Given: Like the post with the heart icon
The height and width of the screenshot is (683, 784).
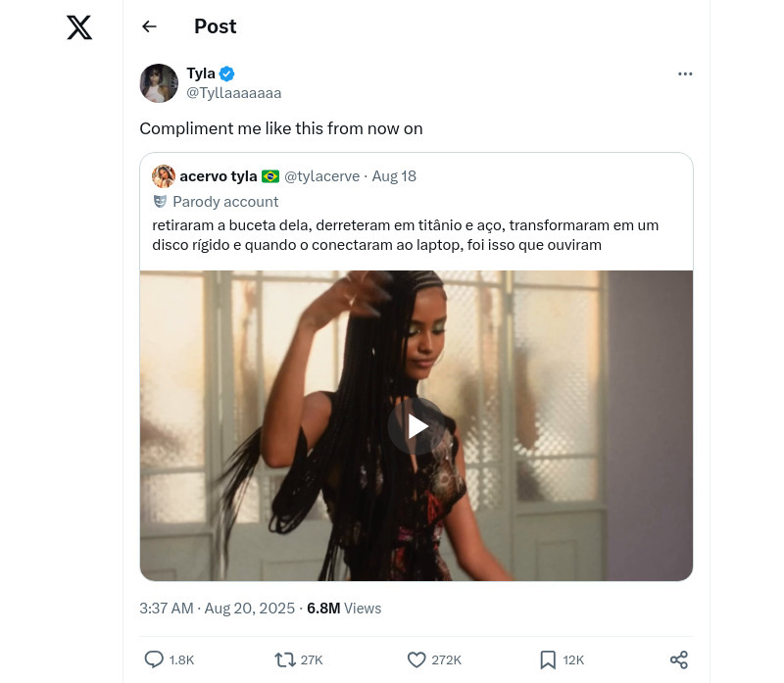Looking at the screenshot, I should coord(416,659).
